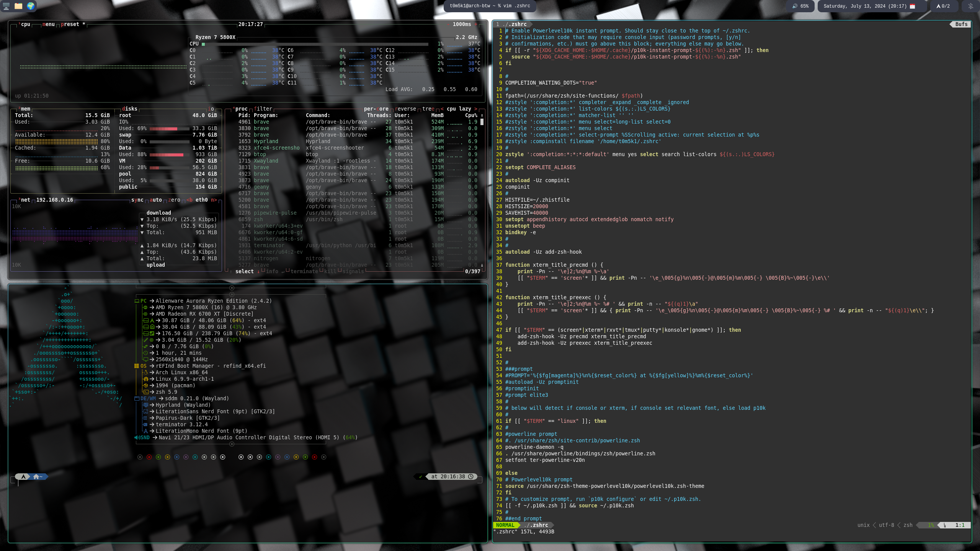The width and height of the screenshot is (980, 551).
Task: Decrease update interval with minus near 1000ms
Action: click(449, 24)
